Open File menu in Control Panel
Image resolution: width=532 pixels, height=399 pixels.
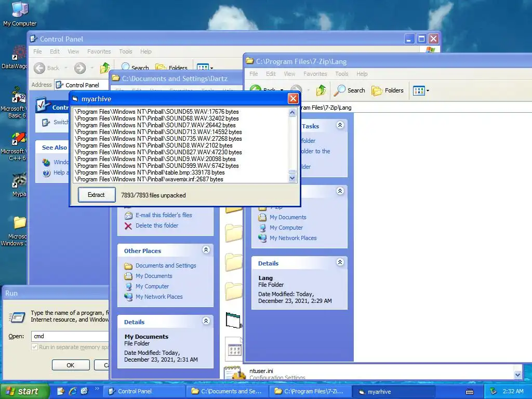point(37,51)
